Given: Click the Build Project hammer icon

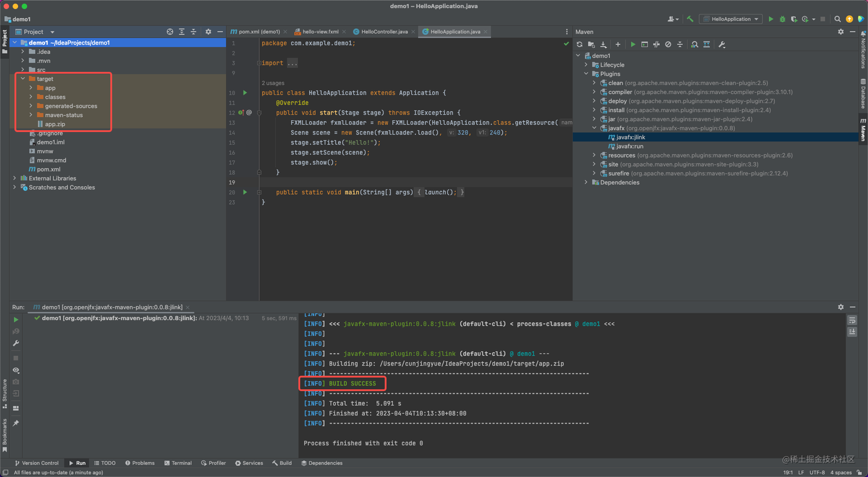Looking at the screenshot, I should 690,19.
